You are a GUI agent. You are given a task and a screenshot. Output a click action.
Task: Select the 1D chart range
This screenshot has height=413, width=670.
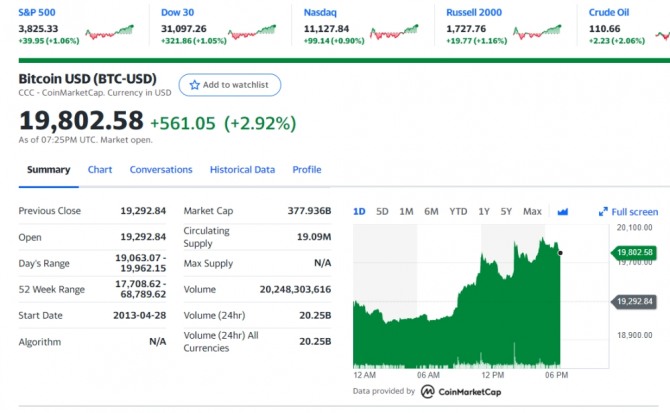coord(360,212)
